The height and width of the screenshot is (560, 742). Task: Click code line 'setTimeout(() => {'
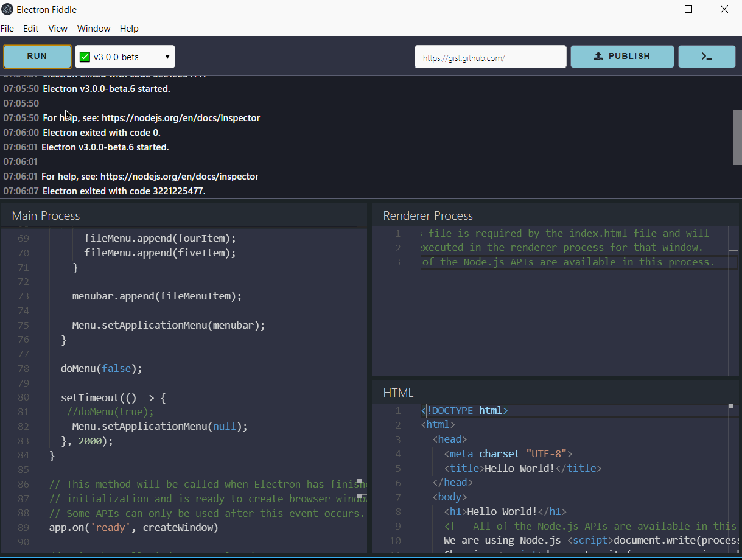113,397
